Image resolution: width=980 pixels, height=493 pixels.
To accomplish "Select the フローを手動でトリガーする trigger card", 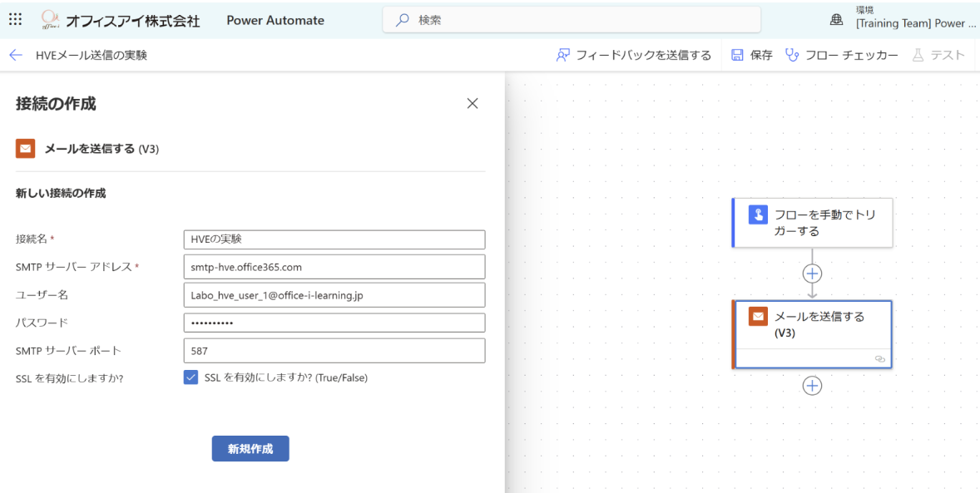I will click(813, 223).
